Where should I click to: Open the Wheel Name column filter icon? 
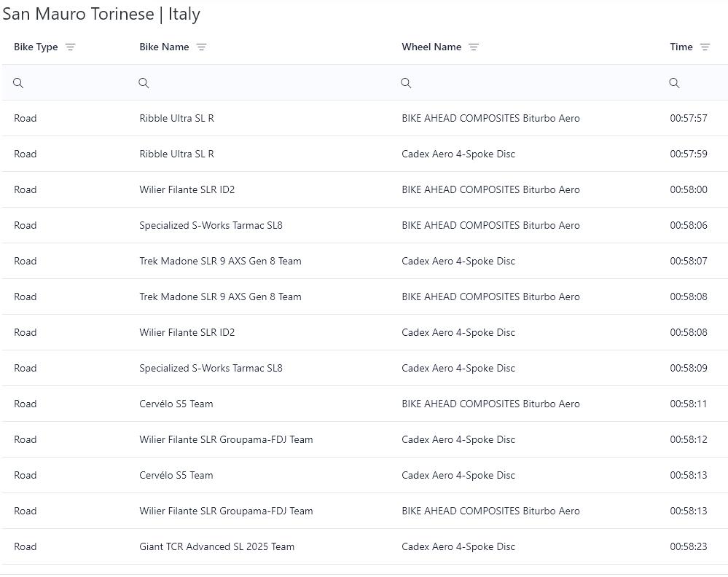[x=474, y=47]
